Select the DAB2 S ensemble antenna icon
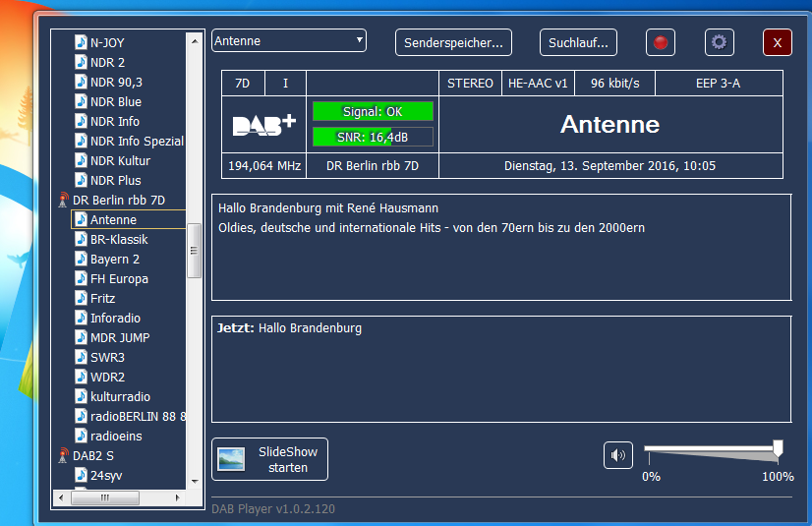This screenshot has width=812, height=526. [x=64, y=456]
